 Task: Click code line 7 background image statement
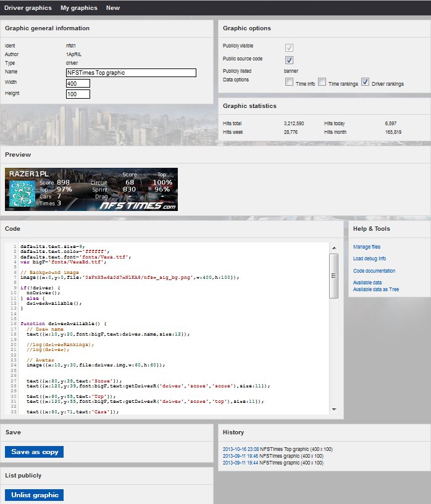[x=130, y=278]
